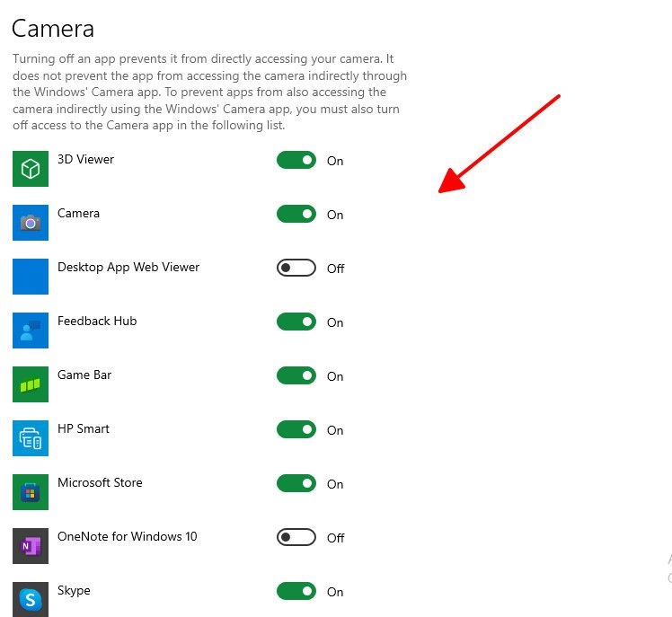Click the Feedback Hub app icon

coord(31,331)
